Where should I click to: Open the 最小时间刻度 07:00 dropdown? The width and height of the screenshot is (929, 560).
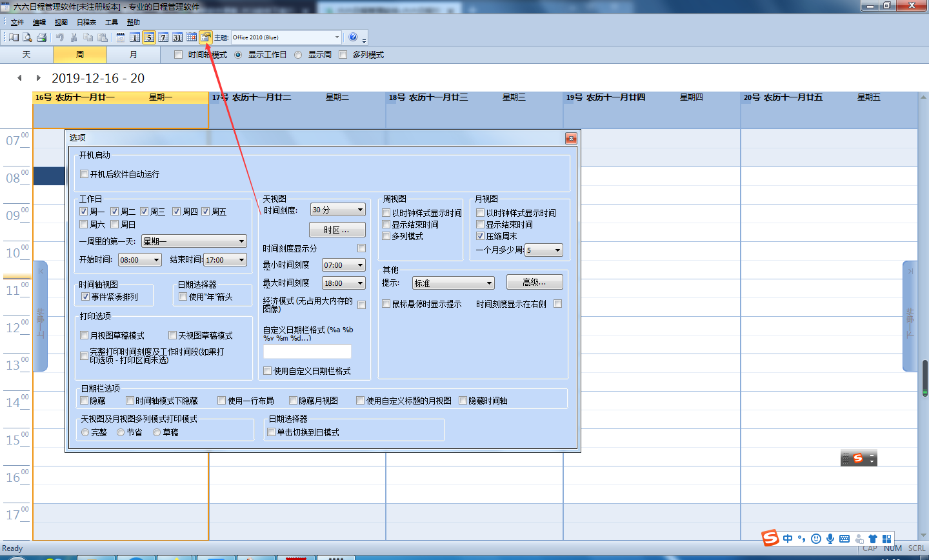tap(344, 265)
